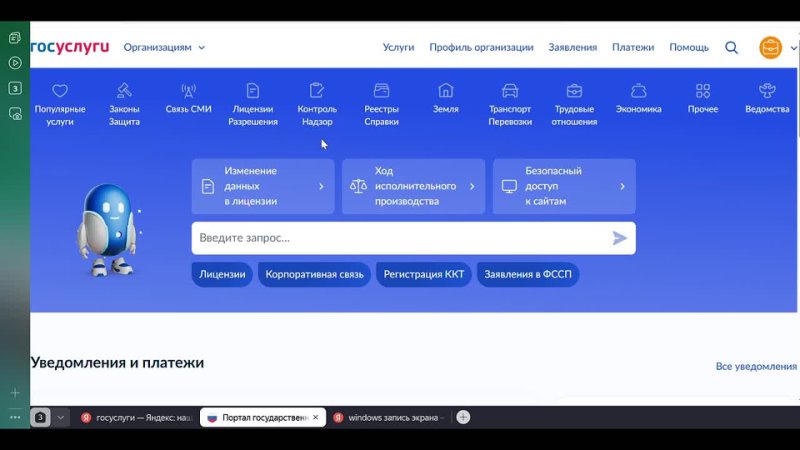The height and width of the screenshot is (450, 800).
Task: Click the Регистрация ККТ chip button
Action: [424, 274]
